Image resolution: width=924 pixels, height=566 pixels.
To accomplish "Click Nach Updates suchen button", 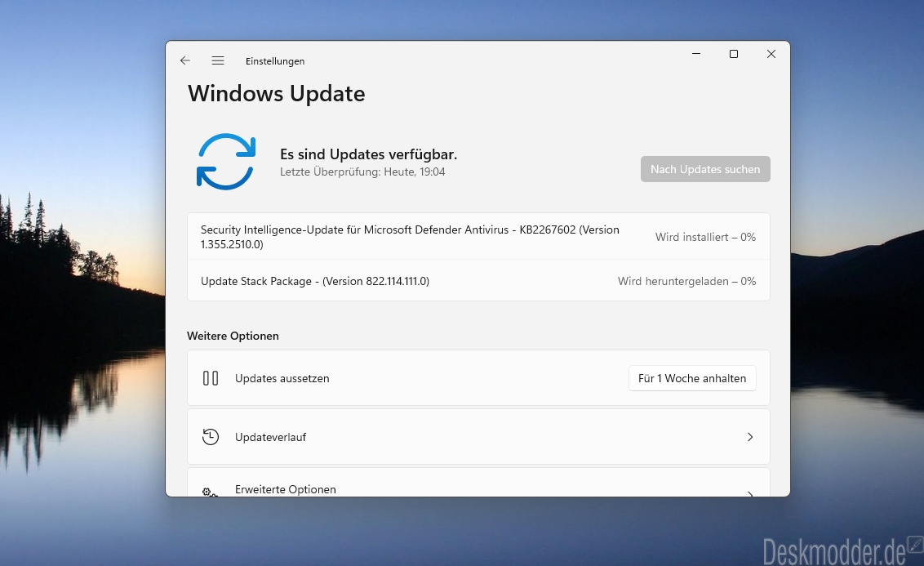I will coord(705,169).
